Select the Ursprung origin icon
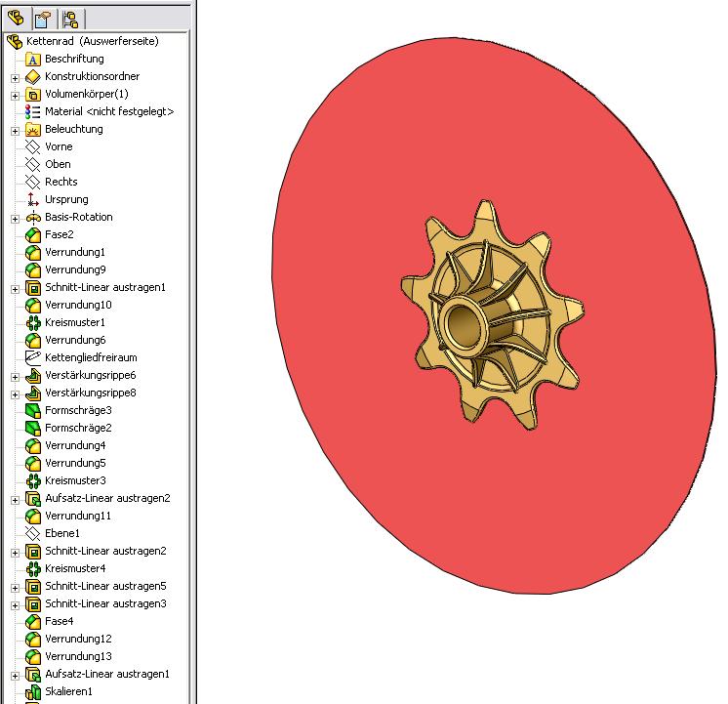728x704 pixels. [x=32, y=200]
